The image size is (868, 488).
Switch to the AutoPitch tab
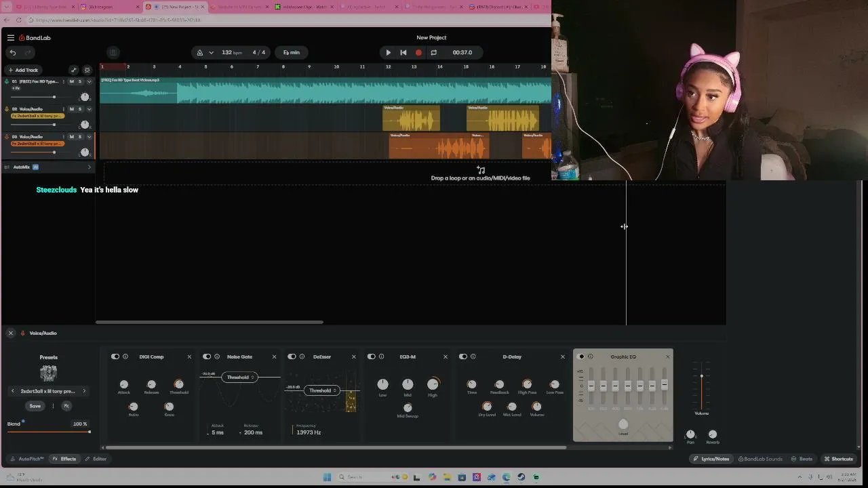pyautogui.click(x=27, y=459)
